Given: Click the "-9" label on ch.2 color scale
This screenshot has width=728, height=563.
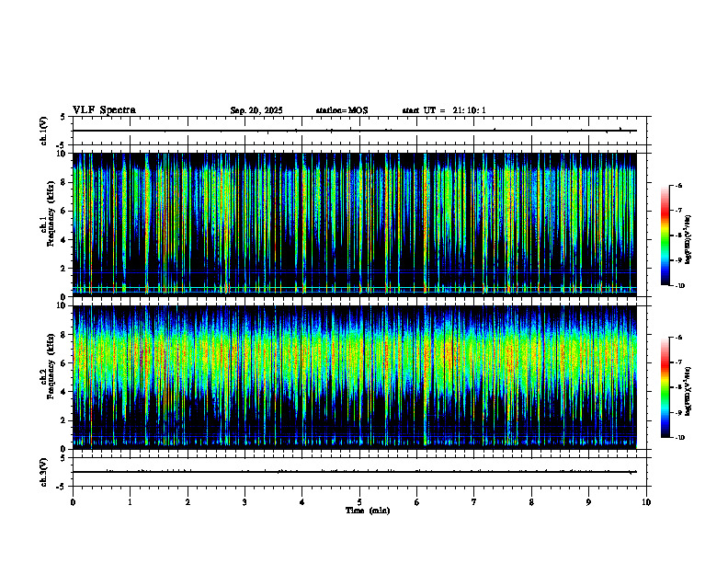Looking at the screenshot, I should pyautogui.click(x=677, y=412).
